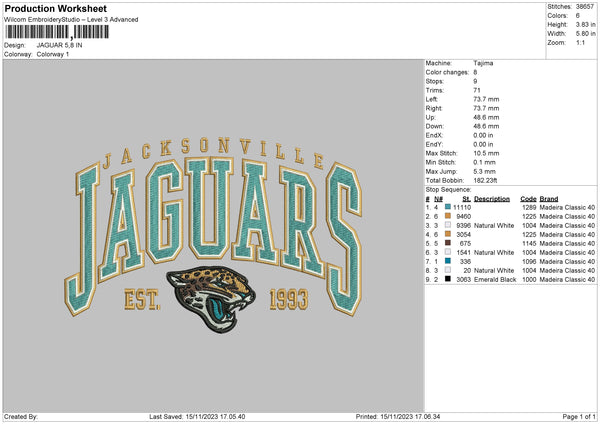Click the 'Right:' measurement label
The width and height of the screenshot is (600, 424).
tap(434, 108)
